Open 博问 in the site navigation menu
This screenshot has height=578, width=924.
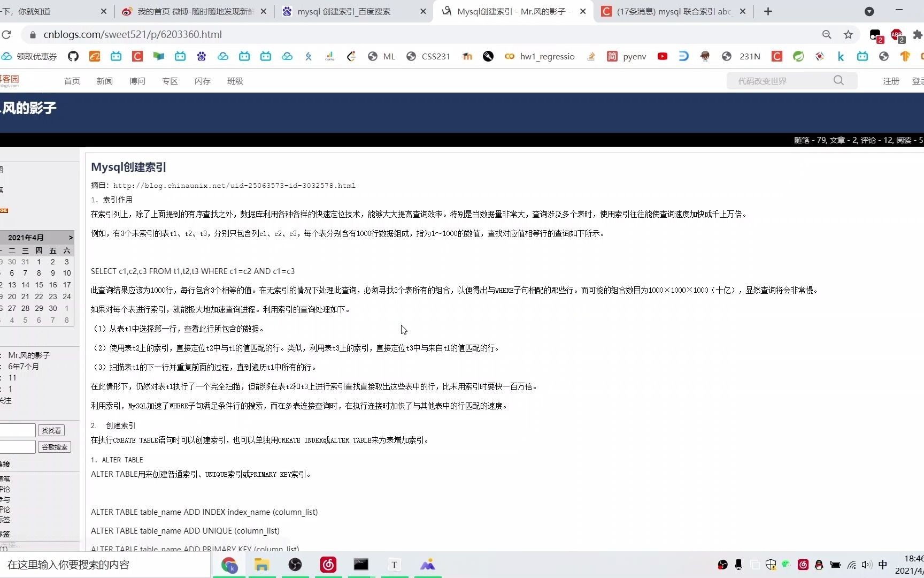click(137, 81)
